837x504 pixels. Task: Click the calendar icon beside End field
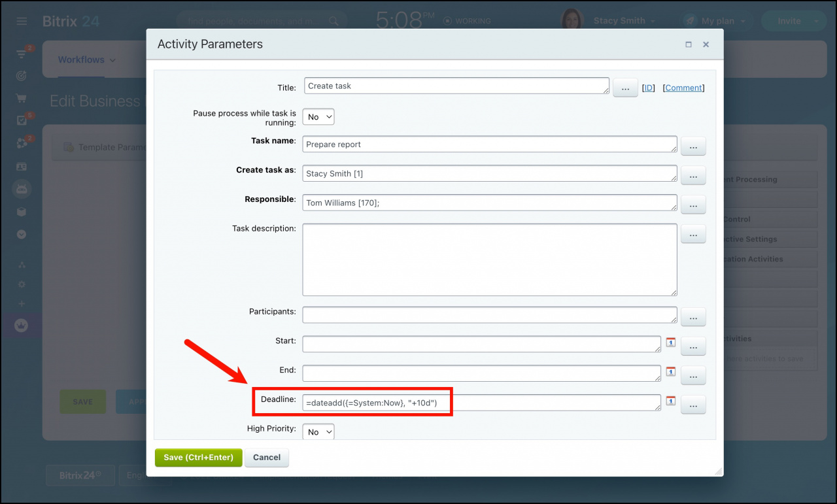point(670,371)
